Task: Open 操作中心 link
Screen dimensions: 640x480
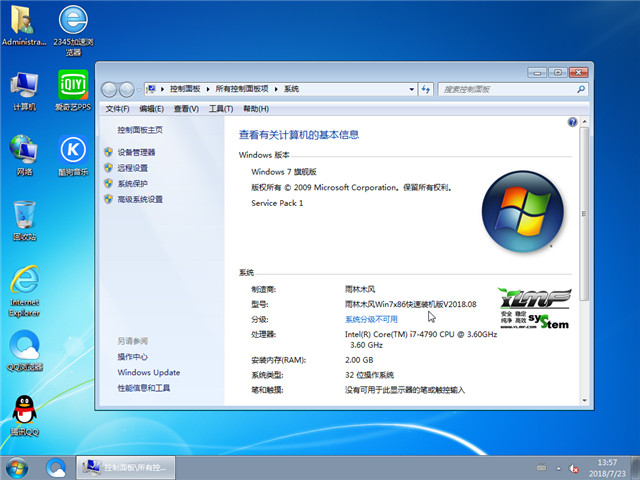Action: click(133, 357)
